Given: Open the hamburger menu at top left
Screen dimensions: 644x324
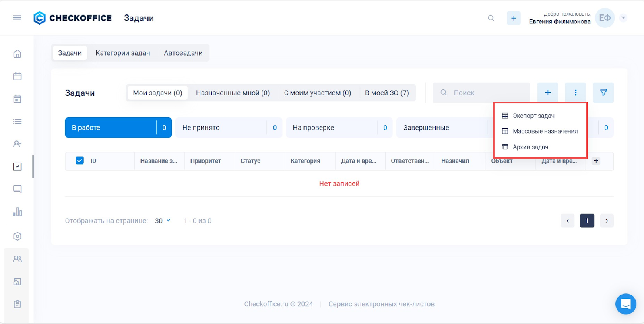Looking at the screenshot, I should [x=17, y=18].
